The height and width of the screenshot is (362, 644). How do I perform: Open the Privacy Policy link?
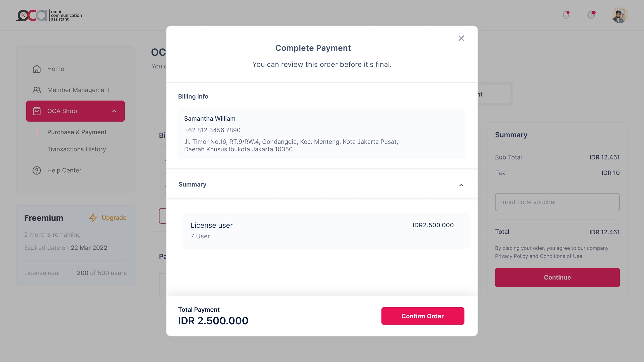(x=511, y=256)
